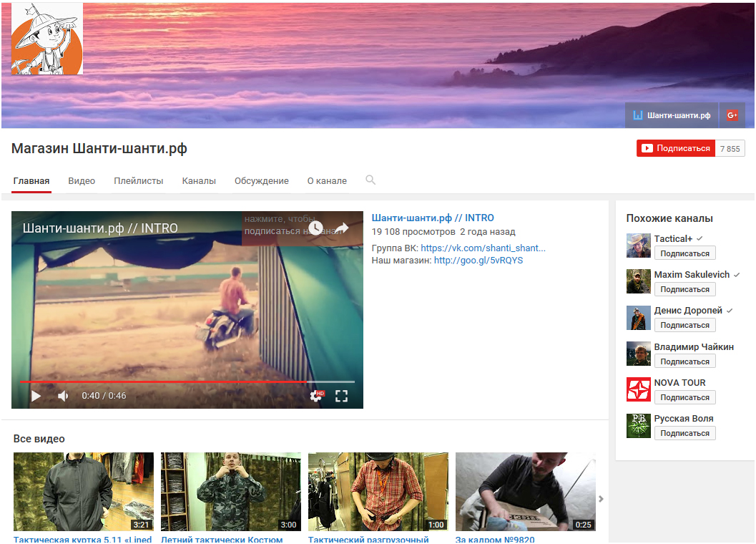Switch to the Главная tab

coord(31,181)
